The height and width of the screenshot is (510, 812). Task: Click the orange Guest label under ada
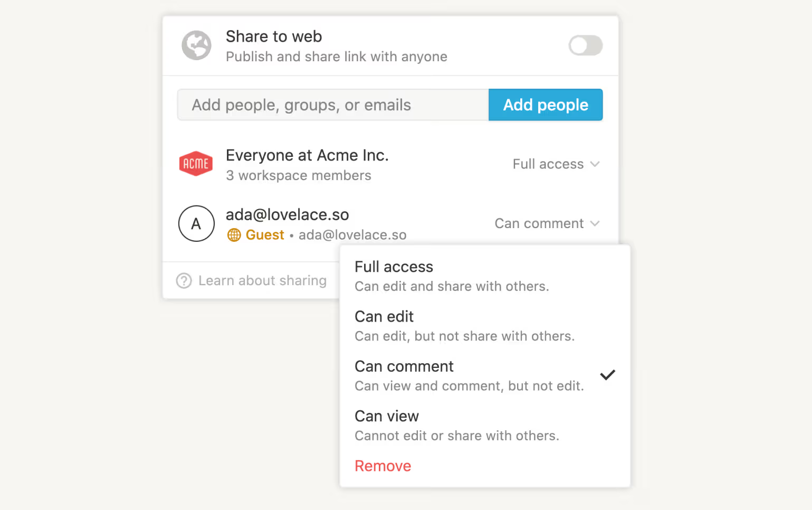(x=265, y=235)
